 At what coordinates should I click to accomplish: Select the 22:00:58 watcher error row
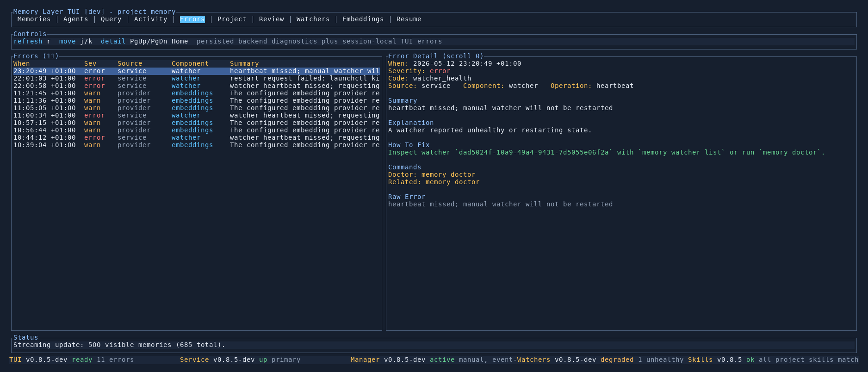[197, 86]
